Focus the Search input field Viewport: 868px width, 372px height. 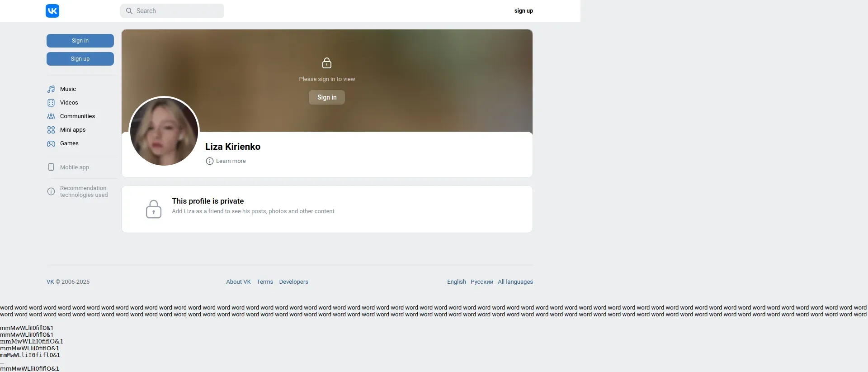point(172,11)
